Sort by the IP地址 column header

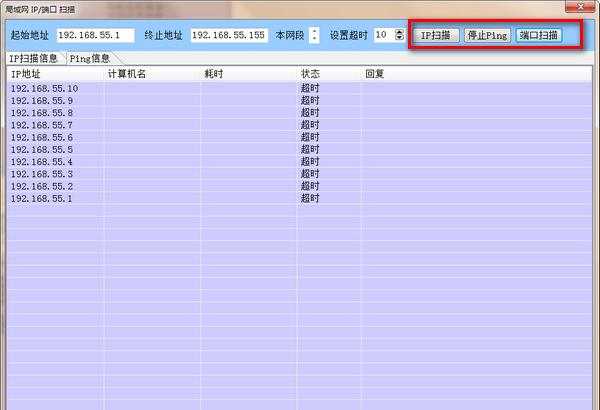pos(55,74)
